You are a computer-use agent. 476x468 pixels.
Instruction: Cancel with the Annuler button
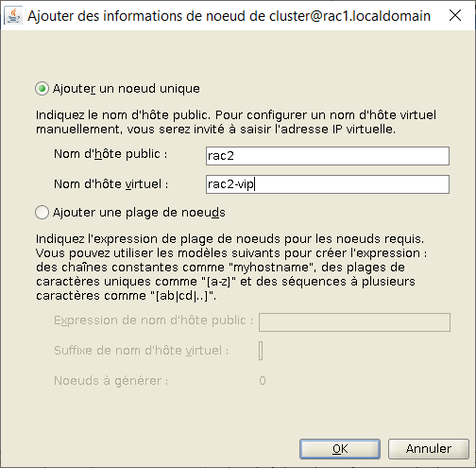[x=429, y=449]
